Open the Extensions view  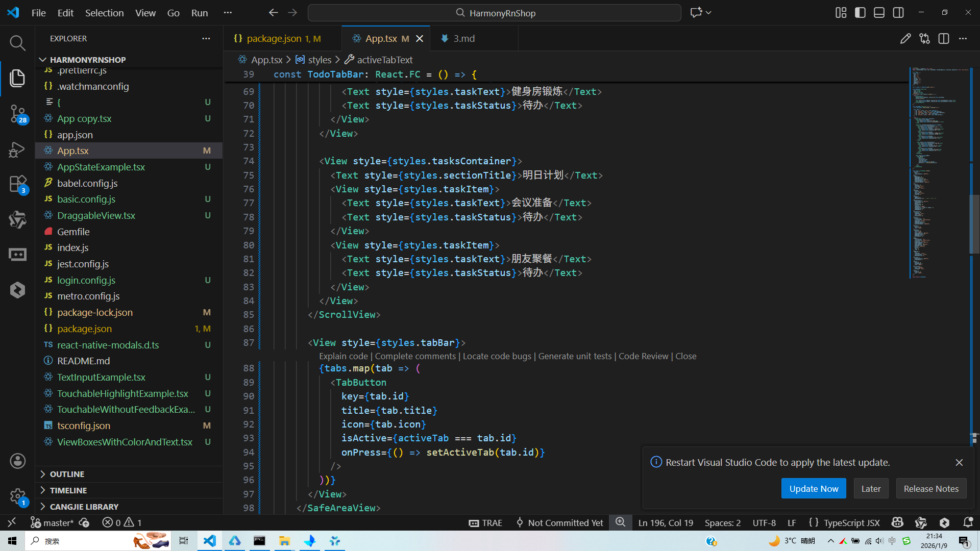17,184
